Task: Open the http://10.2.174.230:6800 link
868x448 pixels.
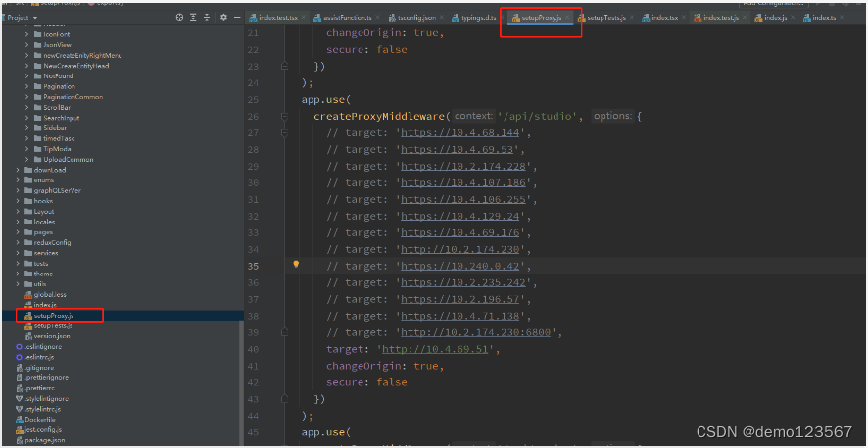Action: click(x=475, y=333)
